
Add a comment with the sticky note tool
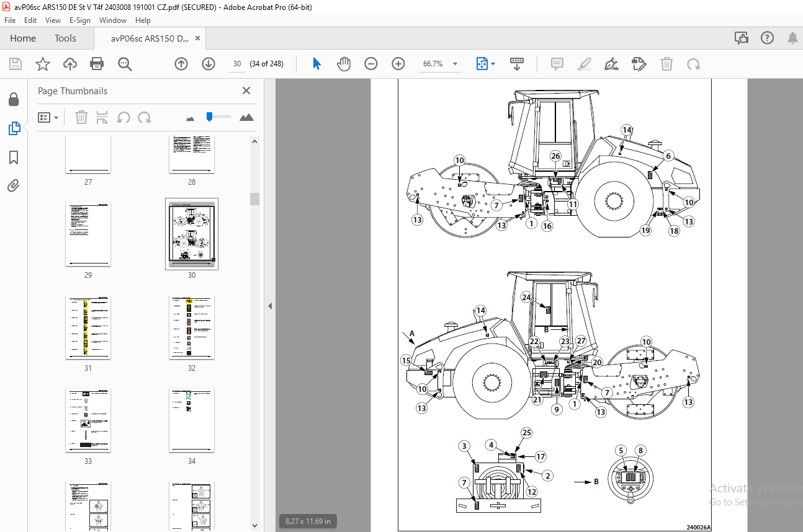(x=557, y=64)
